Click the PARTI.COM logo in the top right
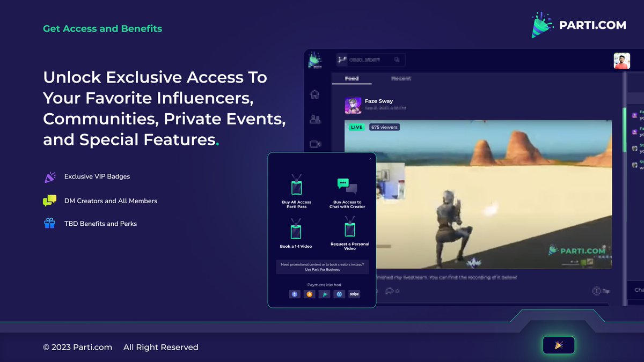 579,25
